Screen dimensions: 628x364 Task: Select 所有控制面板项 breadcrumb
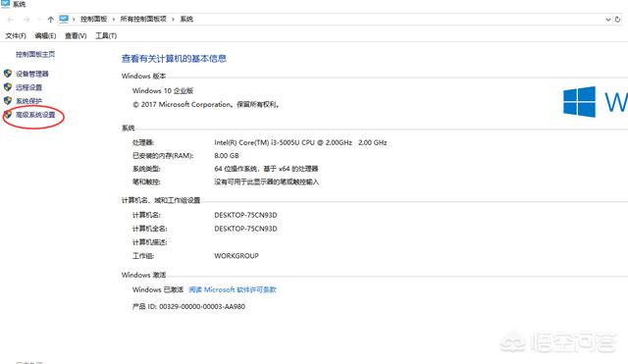click(143, 19)
